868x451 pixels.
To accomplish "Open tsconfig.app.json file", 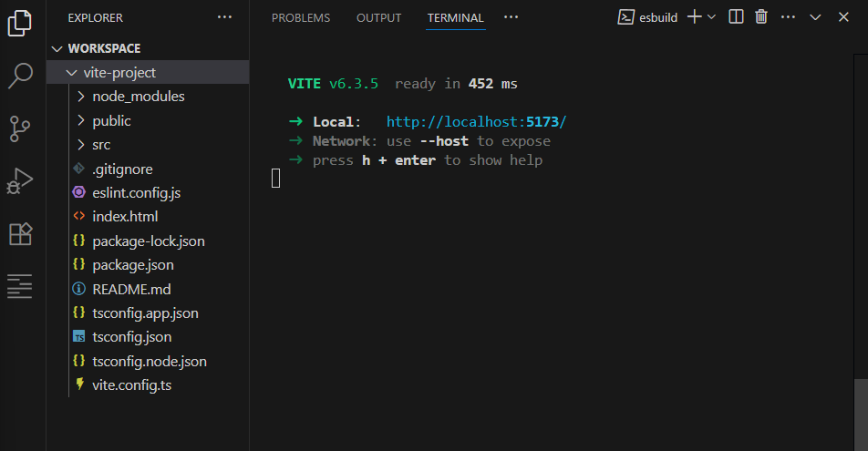I will coord(148,313).
